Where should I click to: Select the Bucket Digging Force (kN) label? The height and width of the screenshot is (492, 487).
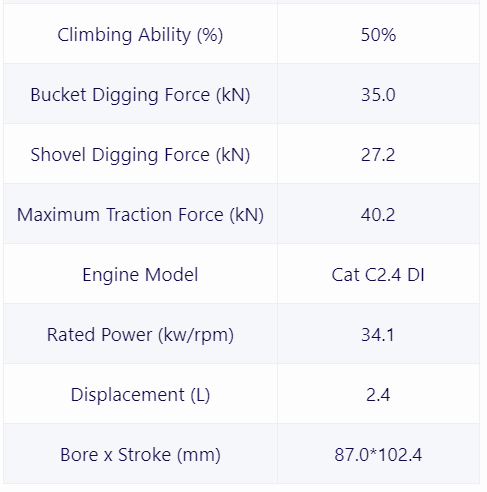140,95
